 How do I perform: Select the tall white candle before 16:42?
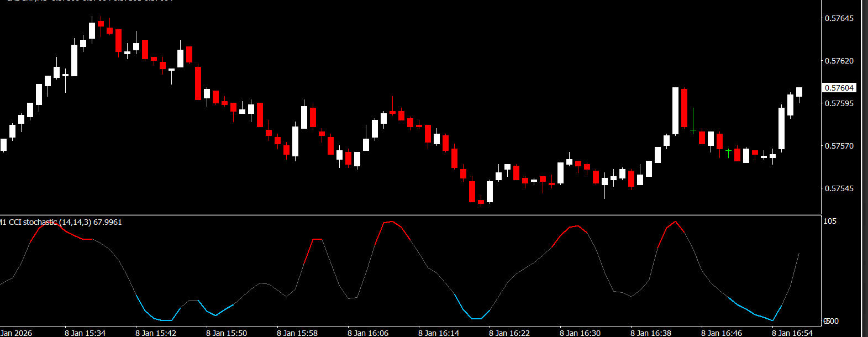(x=675, y=110)
